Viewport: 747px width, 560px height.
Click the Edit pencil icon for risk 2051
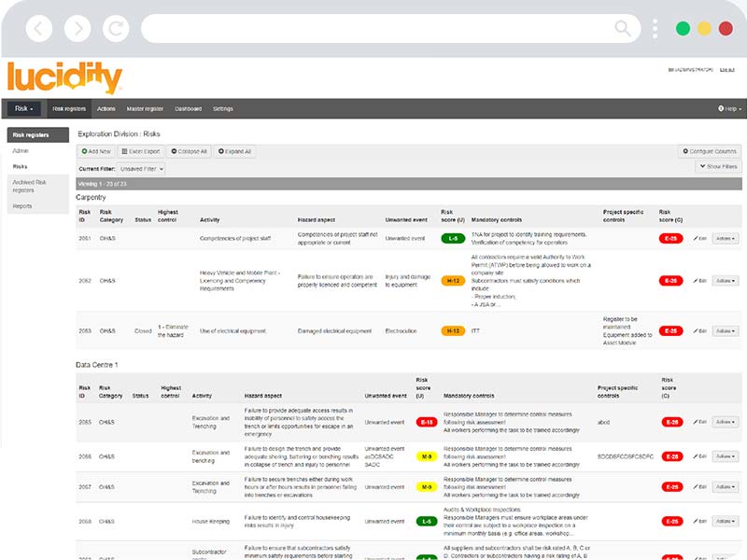point(698,237)
